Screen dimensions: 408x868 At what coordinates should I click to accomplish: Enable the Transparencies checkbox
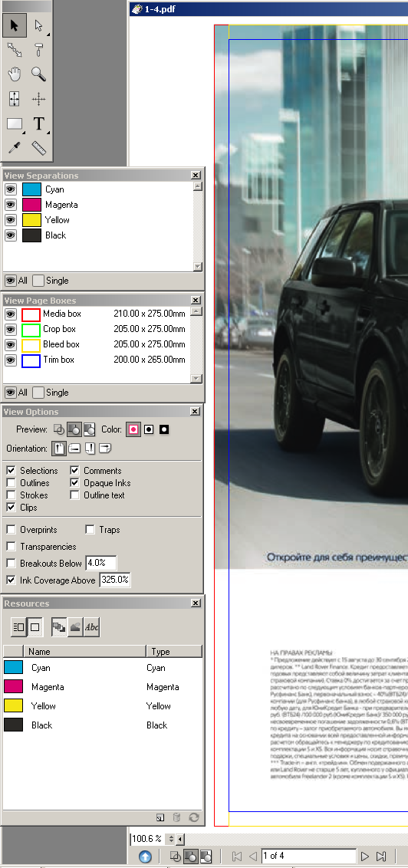(x=11, y=547)
